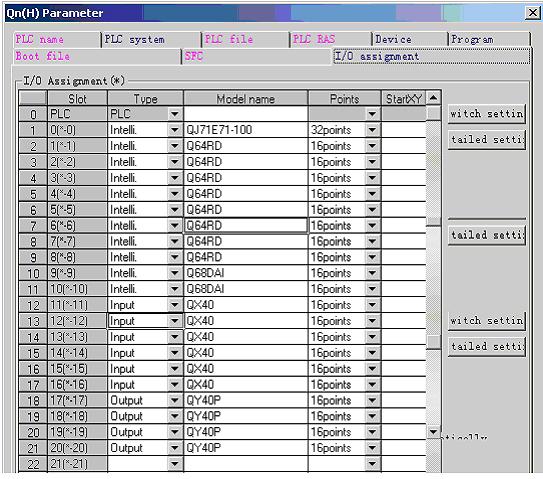Open Type dropdown in row 12 Input
The height and width of the screenshot is (479, 543).
point(175,305)
